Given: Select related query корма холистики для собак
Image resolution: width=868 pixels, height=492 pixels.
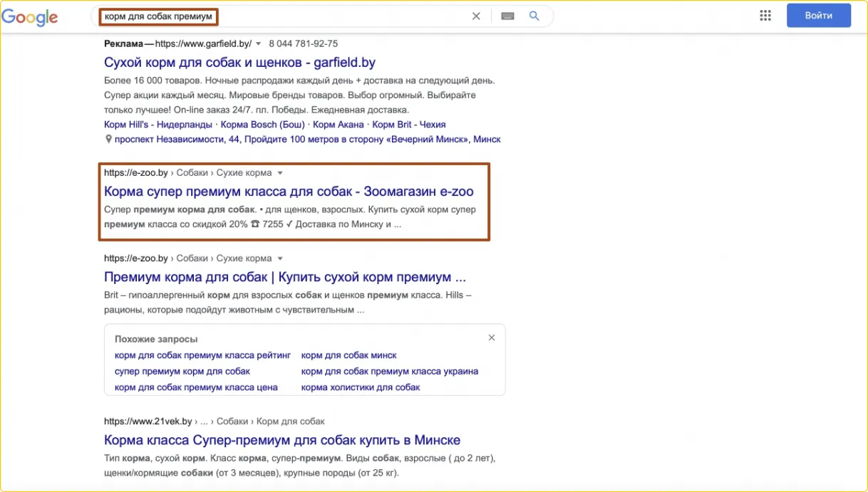Looking at the screenshot, I should (360, 387).
